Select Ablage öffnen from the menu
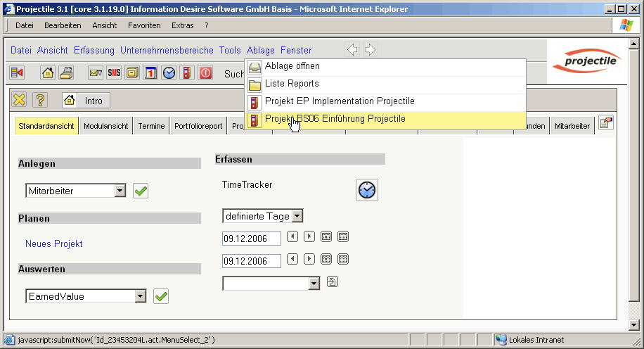 pyautogui.click(x=386, y=68)
